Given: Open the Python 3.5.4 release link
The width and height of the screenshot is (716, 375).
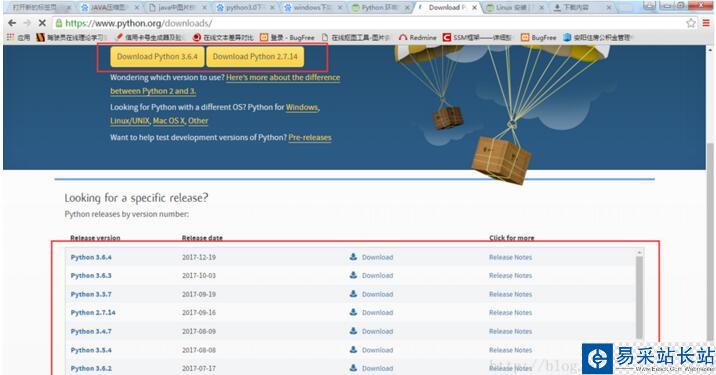Looking at the screenshot, I should coord(91,350).
